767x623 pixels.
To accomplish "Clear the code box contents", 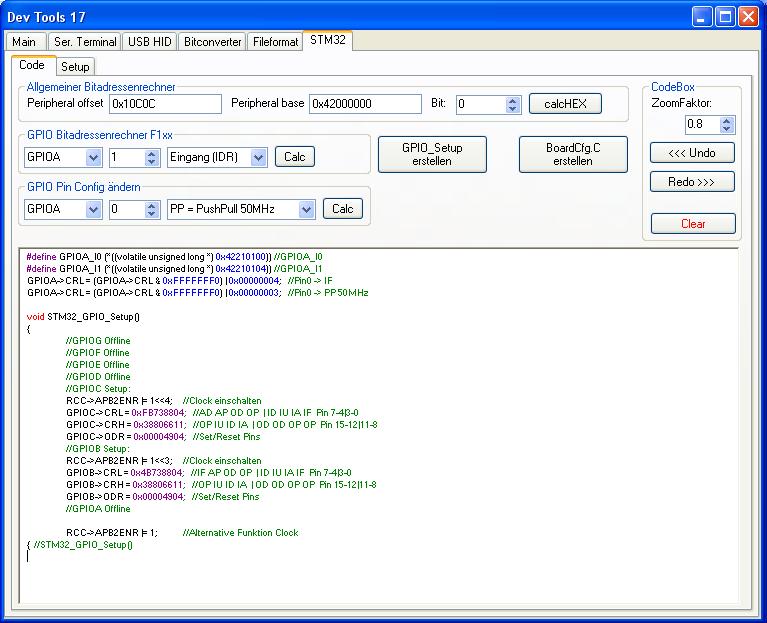I will click(692, 224).
